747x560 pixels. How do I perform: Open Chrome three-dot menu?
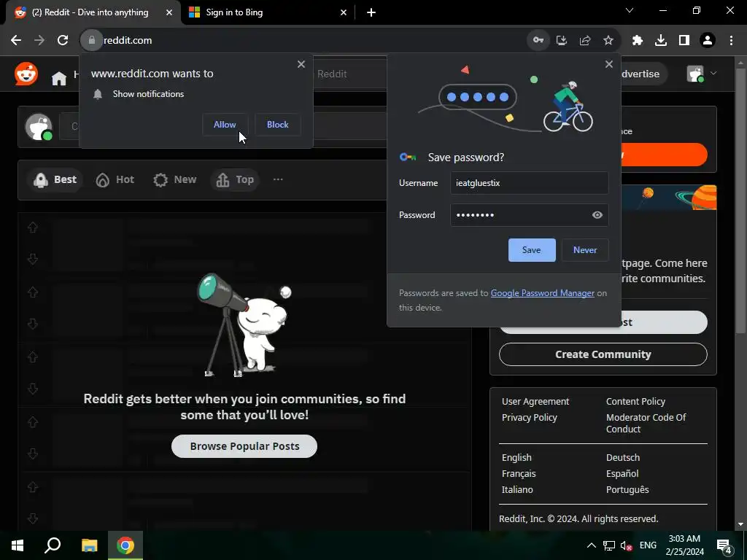731,41
